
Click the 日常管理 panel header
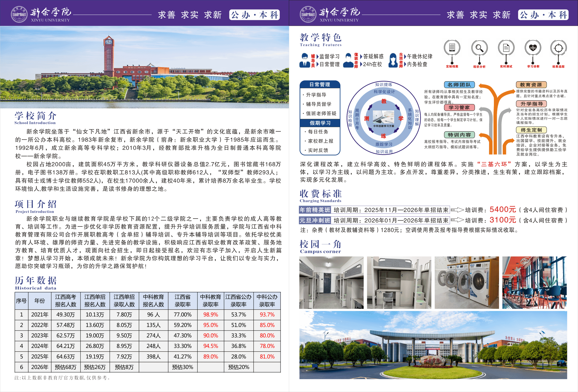pyautogui.click(x=320, y=84)
